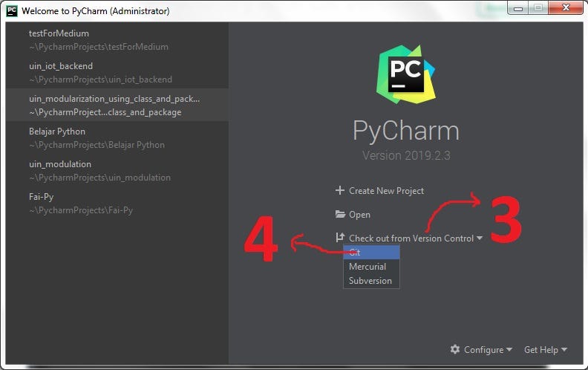Click the PyCharm logo image

[406, 75]
